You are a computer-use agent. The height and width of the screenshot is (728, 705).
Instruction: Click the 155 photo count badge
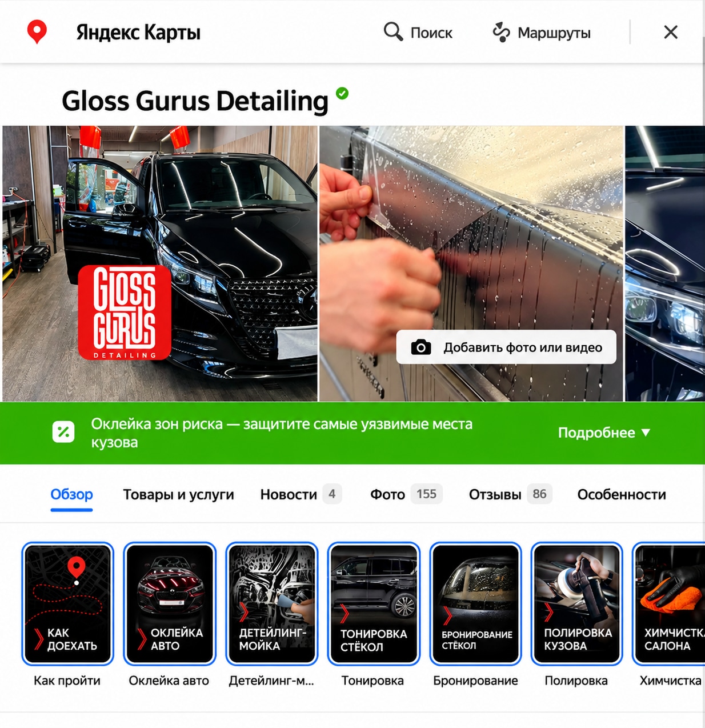[x=426, y=494]
